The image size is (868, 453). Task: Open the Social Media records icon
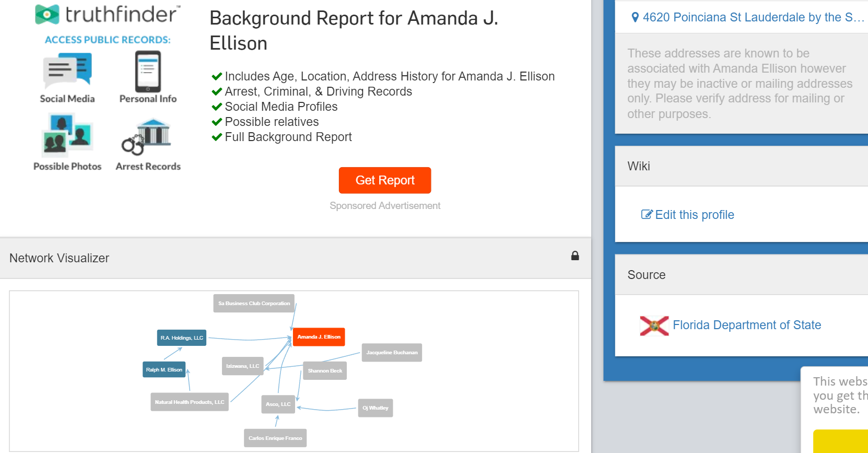click(x=67, y=70)
